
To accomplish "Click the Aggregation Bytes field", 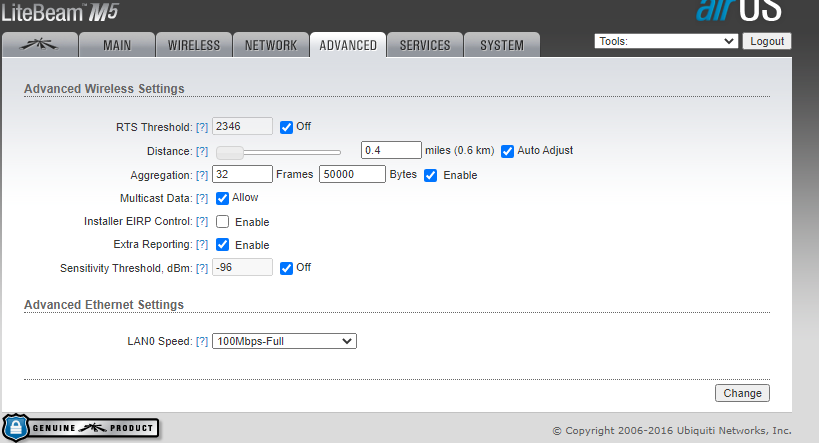I will pyautogui.click(x=353, y=174).
